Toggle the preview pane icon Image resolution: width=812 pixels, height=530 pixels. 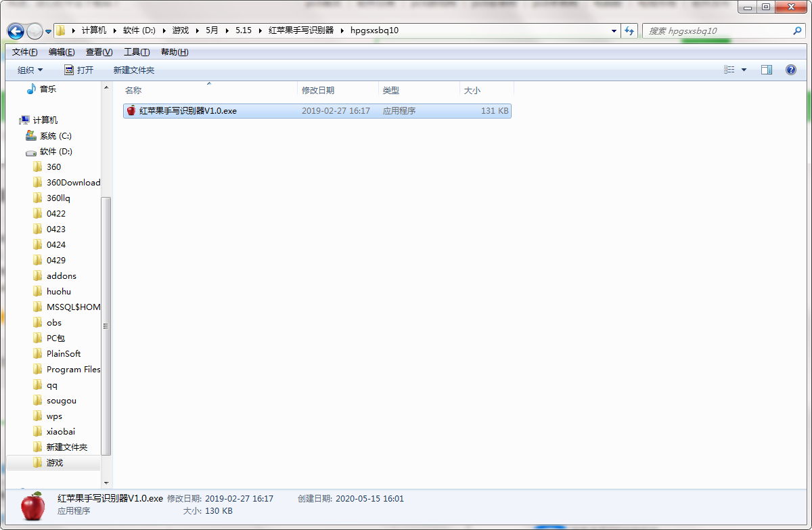767,70
